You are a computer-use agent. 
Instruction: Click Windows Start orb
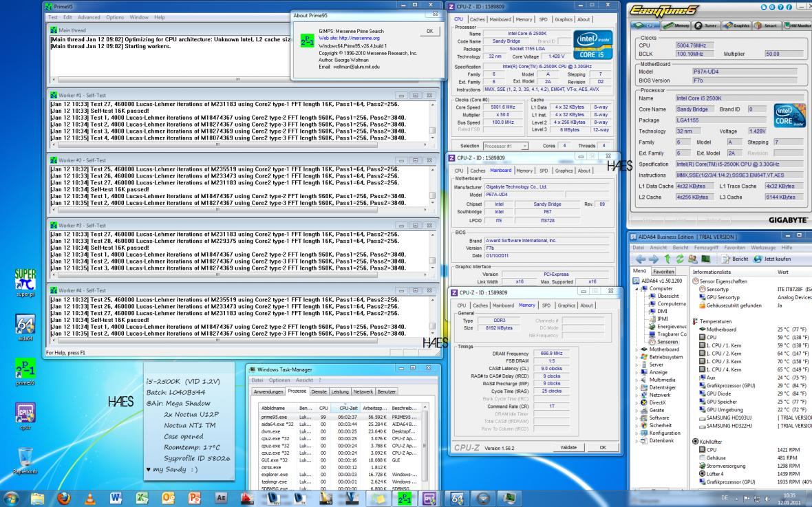pyautogui.click(x=10, y=498)
